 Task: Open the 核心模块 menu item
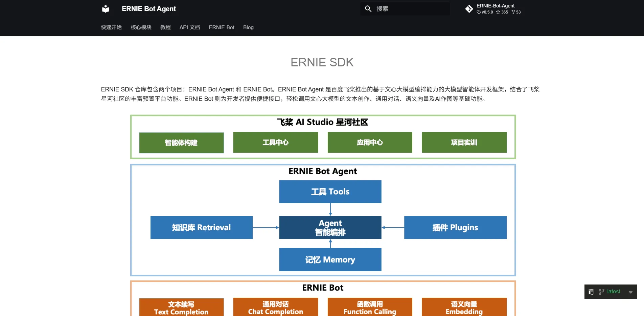pyautogui.click(x=141, y=27)
